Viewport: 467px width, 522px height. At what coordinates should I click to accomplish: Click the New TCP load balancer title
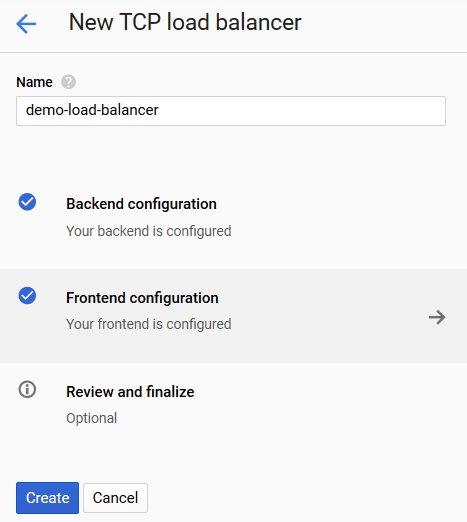tap(185, 22)
